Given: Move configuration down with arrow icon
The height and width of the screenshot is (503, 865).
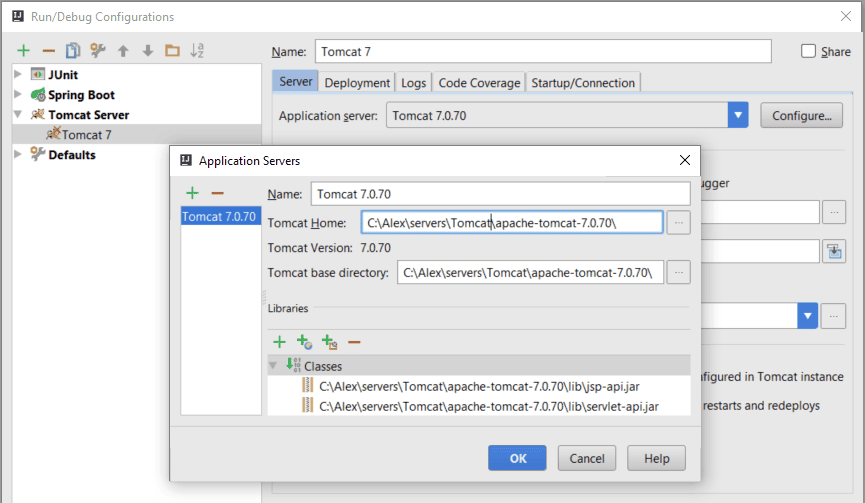Looking at the screenshot, I should pyautogui.click(x=148, y=51).
